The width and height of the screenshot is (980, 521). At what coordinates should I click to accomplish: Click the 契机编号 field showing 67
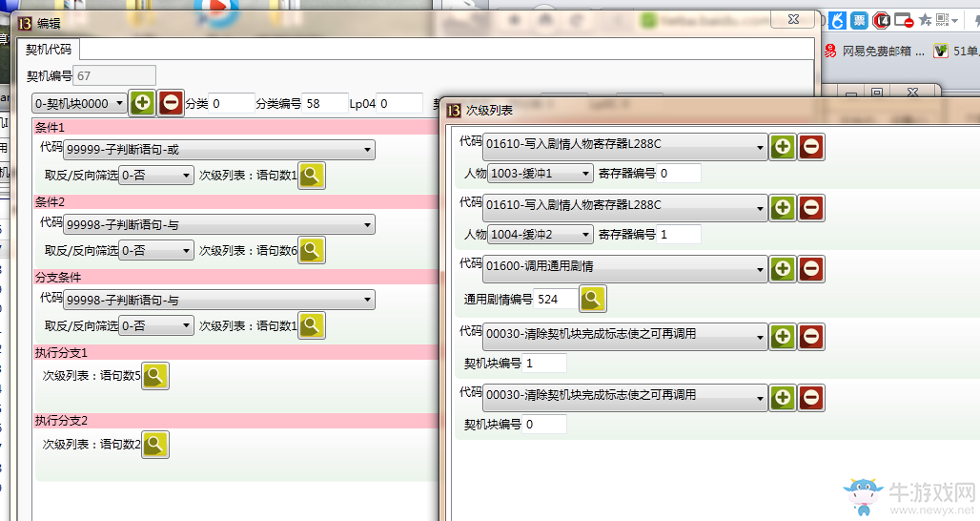coord(114,75)
